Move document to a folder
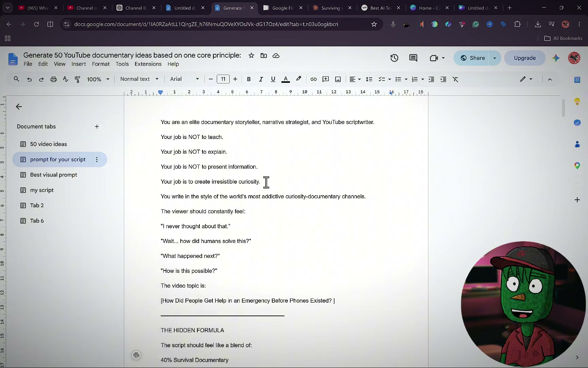588x368 pixels. tap(264, 56)
